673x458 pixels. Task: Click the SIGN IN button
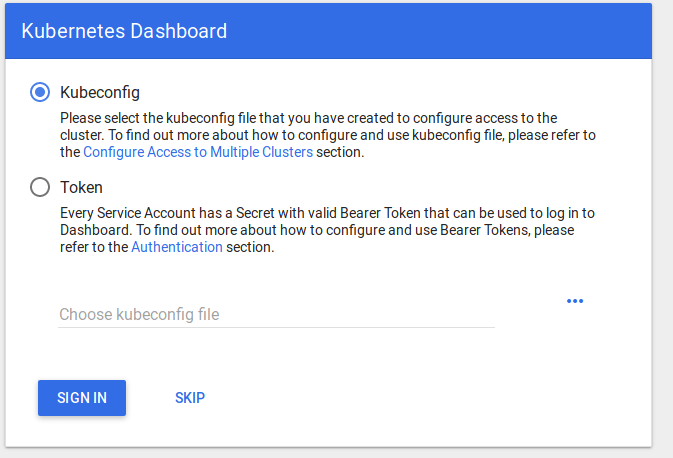click(82, 398)
